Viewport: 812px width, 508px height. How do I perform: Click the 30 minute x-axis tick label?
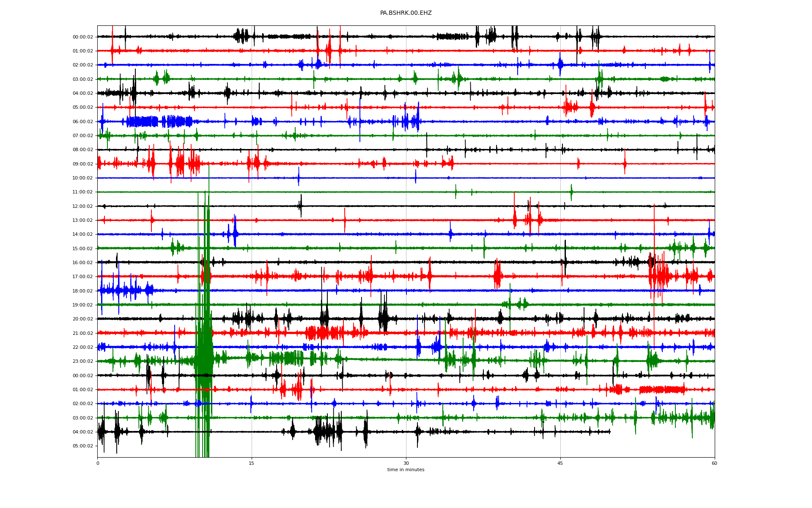406,463
